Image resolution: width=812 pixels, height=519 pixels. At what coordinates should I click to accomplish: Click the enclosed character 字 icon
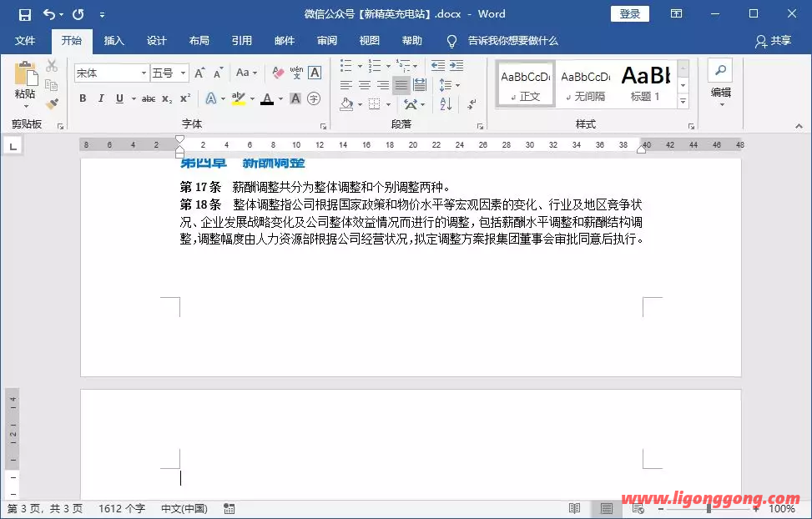pos(314,98)
